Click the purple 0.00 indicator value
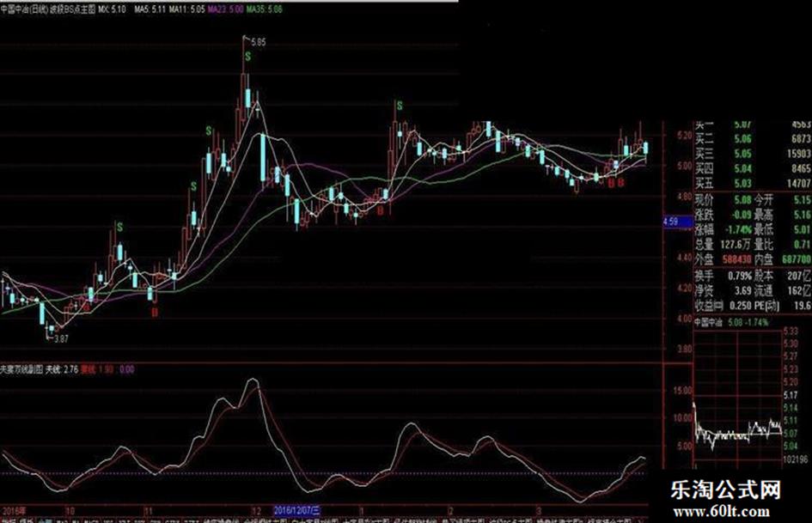This screenshot has width=812, height=523. (127, 369)
